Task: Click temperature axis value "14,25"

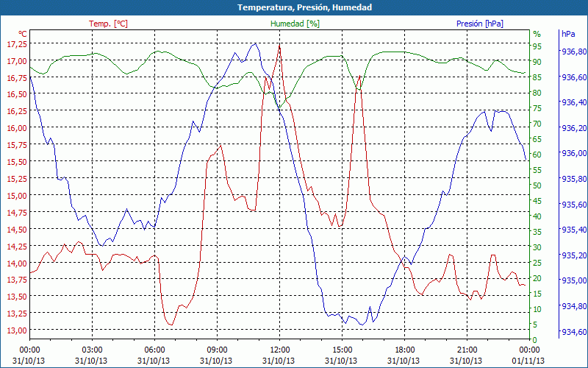Action: pyautogui.click(x=17, y=247)
